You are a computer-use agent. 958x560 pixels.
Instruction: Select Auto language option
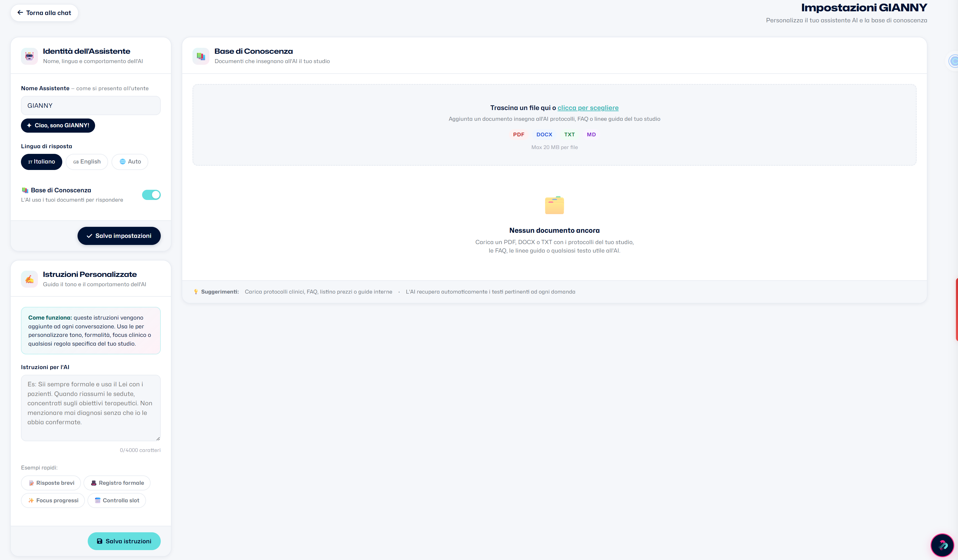click(130, 162)
